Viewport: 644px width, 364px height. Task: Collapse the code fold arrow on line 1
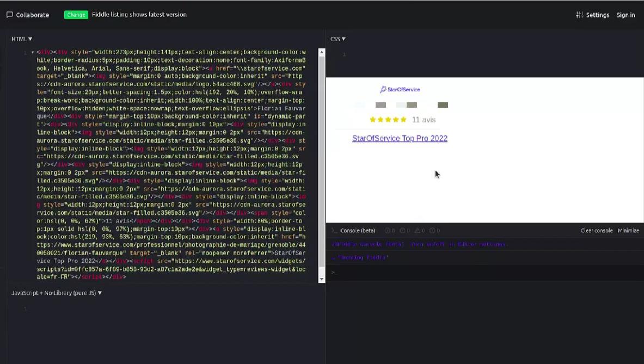[x=33, y=53]
